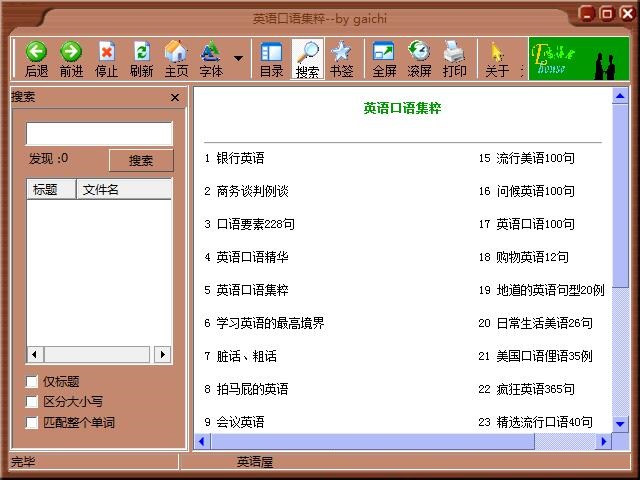Open the 关于 about dialog

[x=497, y=59]
